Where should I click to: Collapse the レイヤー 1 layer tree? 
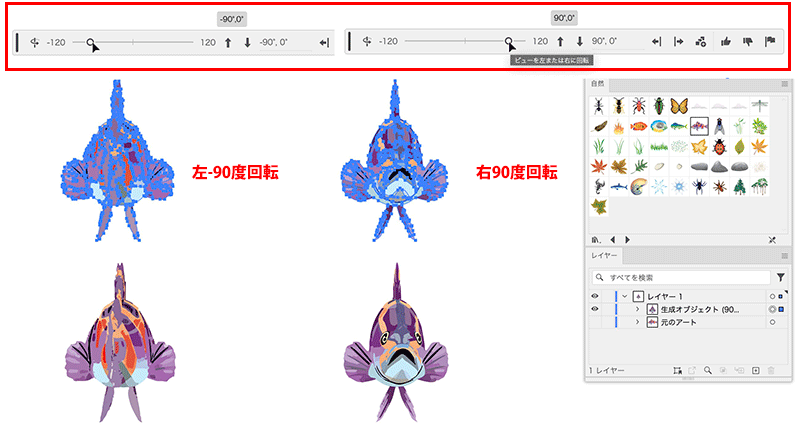625,297
